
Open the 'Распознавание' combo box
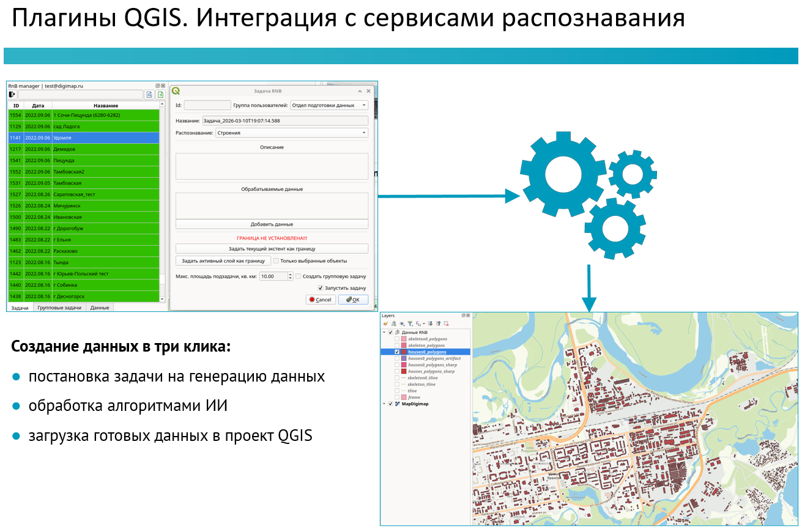point(292,133)
